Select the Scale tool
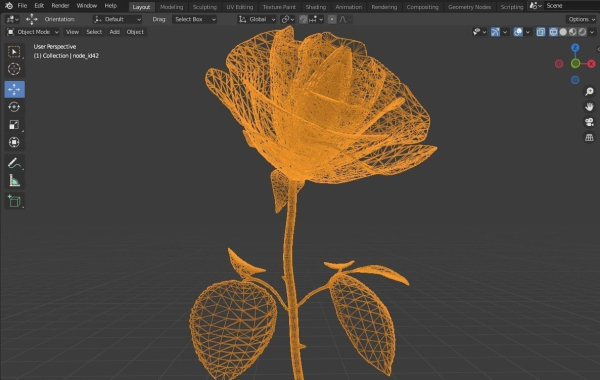Viewport: 600px width, 380px height. pos(15,124)
